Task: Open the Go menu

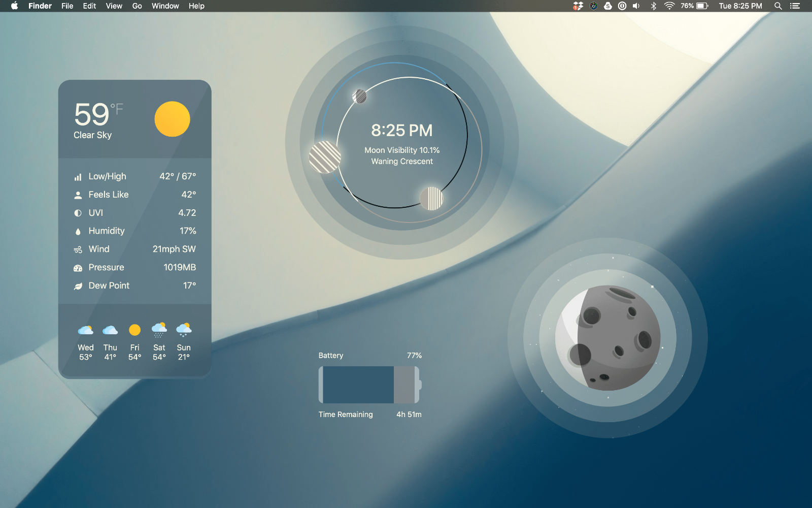Action: 137,6
